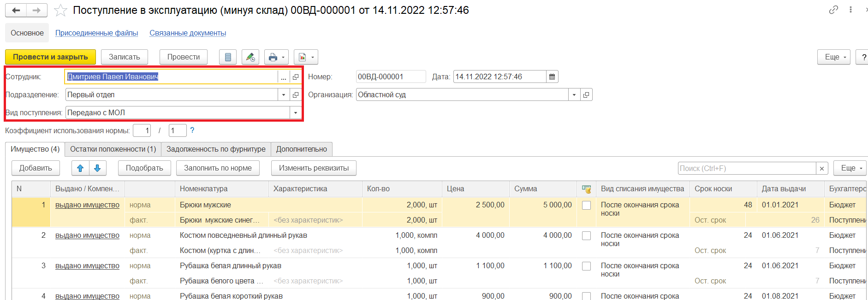The width and height of the screenshot is (868, 300).
Task: Open выдано имущество link in row 1
Action: (87, 205)
